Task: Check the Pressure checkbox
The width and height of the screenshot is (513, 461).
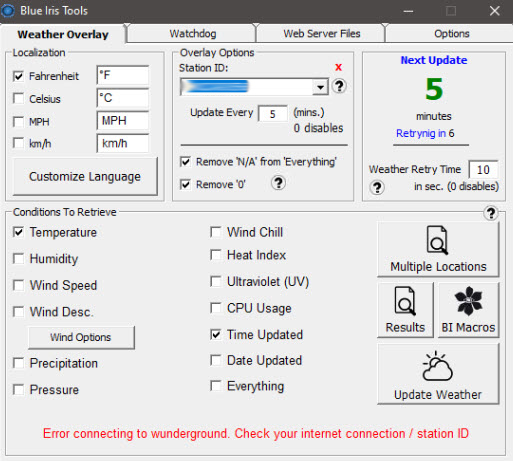Action: pos(18,389)
